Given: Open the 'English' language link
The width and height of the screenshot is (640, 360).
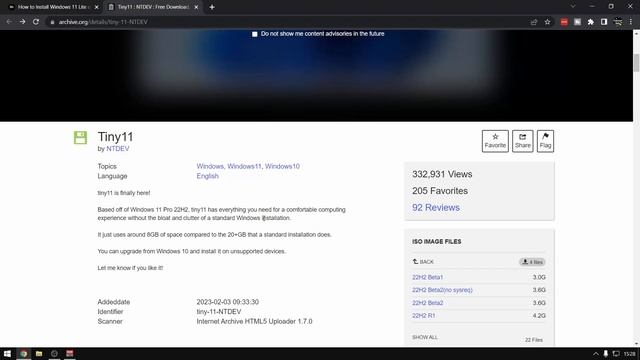Looking at the screenshot, I should [x=207, y=176].
